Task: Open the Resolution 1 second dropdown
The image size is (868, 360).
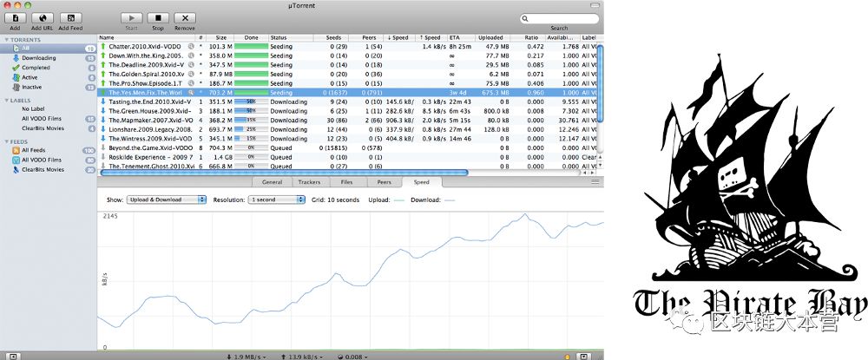Action: tap(276, 200)
